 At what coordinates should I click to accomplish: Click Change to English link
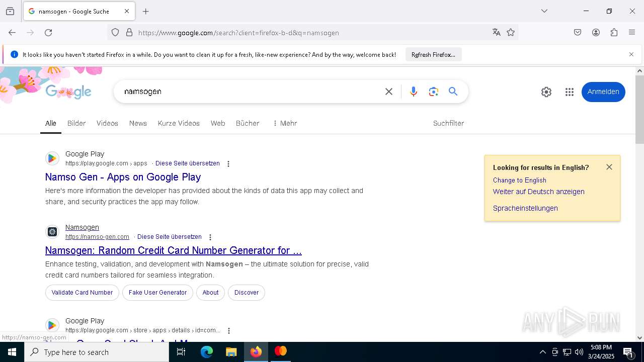520,180
